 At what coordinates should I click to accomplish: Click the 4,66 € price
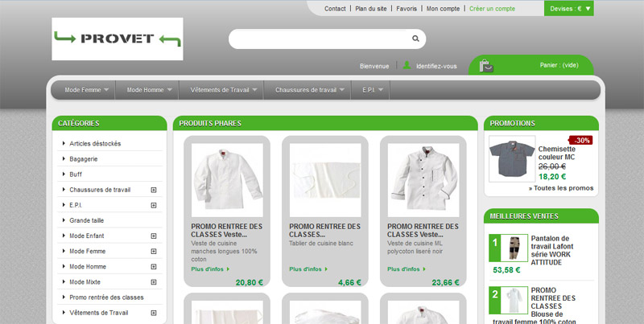tap(349, 282)
